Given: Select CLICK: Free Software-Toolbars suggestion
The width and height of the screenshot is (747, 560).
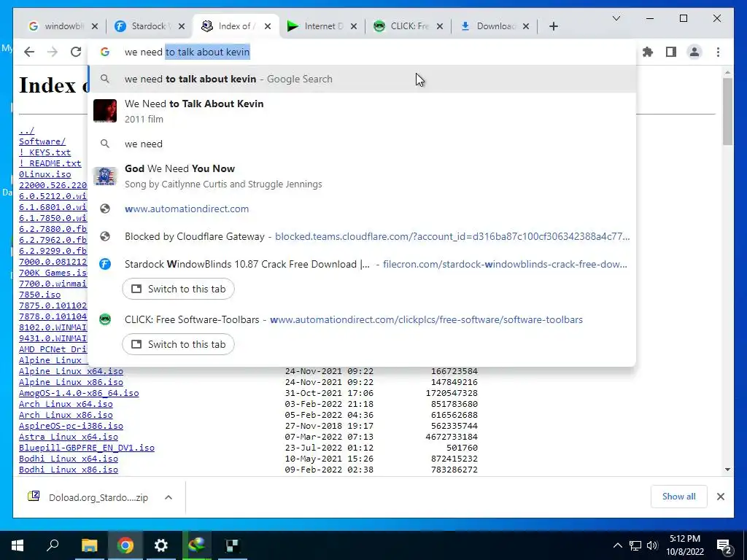Looking at the screenshot, I should click(x=362, y=319).
